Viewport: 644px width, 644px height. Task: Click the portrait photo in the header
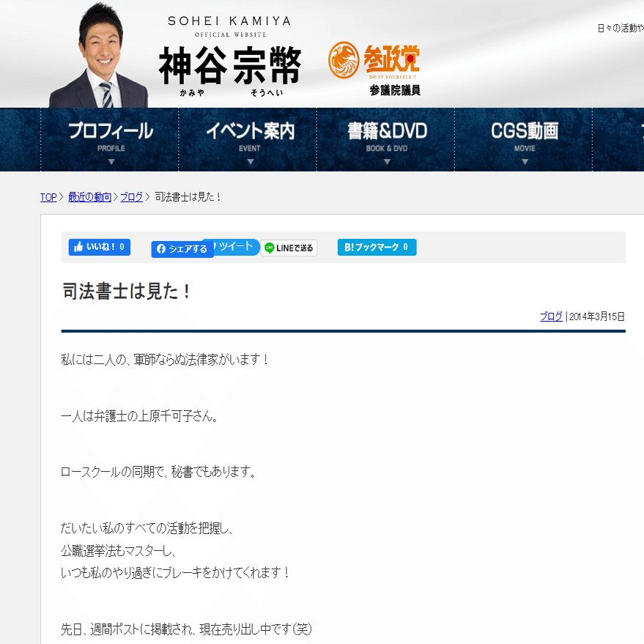coord(99,56)
